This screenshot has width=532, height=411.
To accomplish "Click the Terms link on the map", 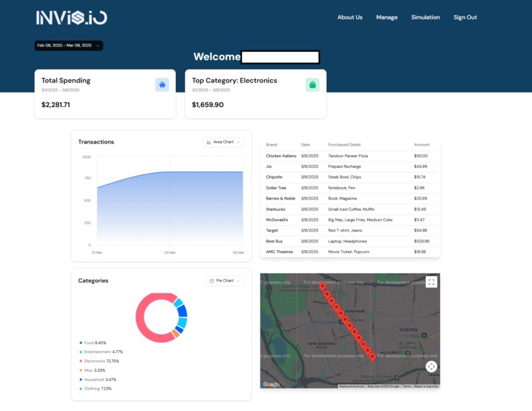I will [406, 387].
